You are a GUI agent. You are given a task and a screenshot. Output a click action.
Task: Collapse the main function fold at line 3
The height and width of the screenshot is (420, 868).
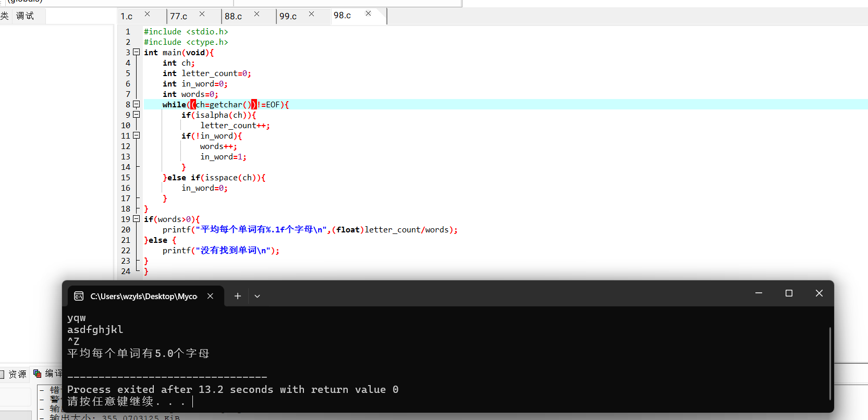(137, 52)
